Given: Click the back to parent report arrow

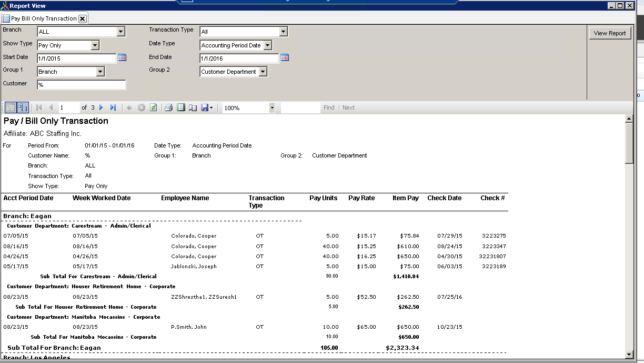Looking at the screenshot, I should tap(129, 107).
